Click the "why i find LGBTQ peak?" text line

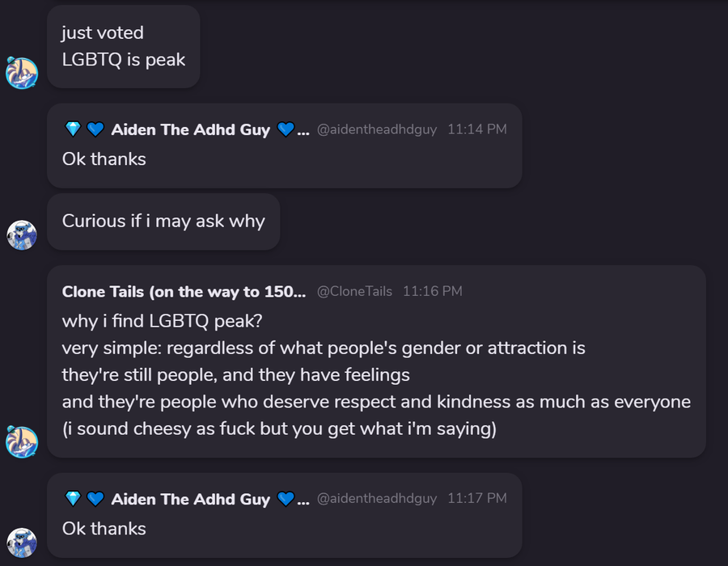[161, 321]
